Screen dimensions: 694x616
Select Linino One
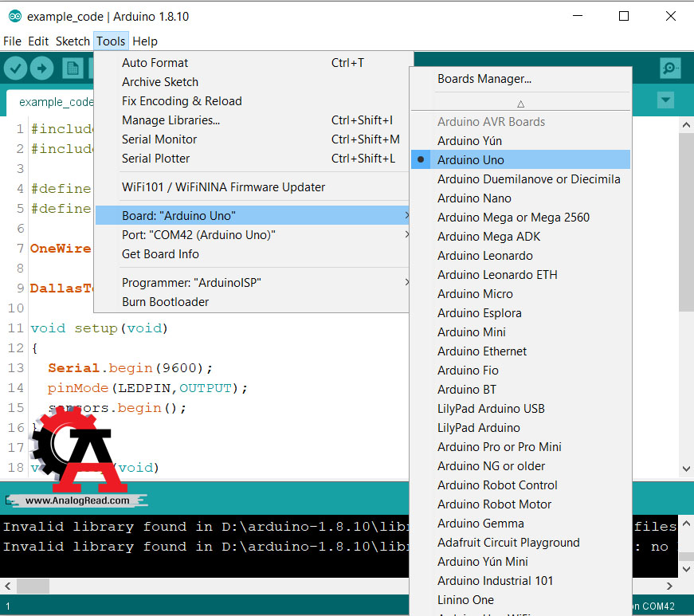tap(520, 599)
